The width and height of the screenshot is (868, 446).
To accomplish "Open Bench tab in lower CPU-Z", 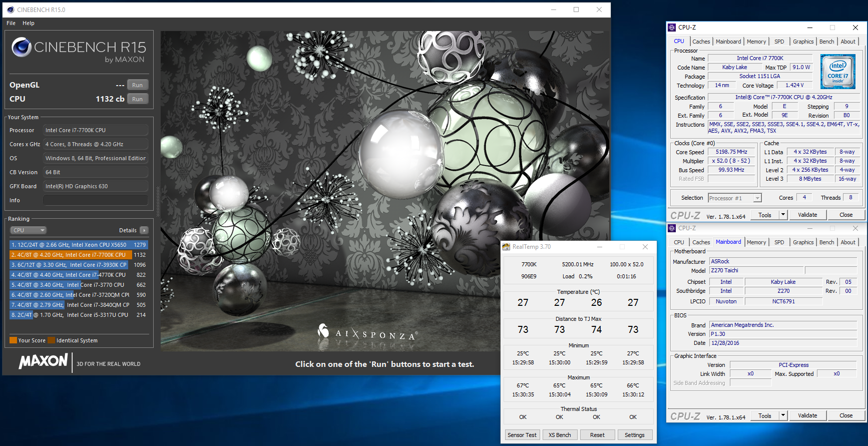I will coord(827,242).
